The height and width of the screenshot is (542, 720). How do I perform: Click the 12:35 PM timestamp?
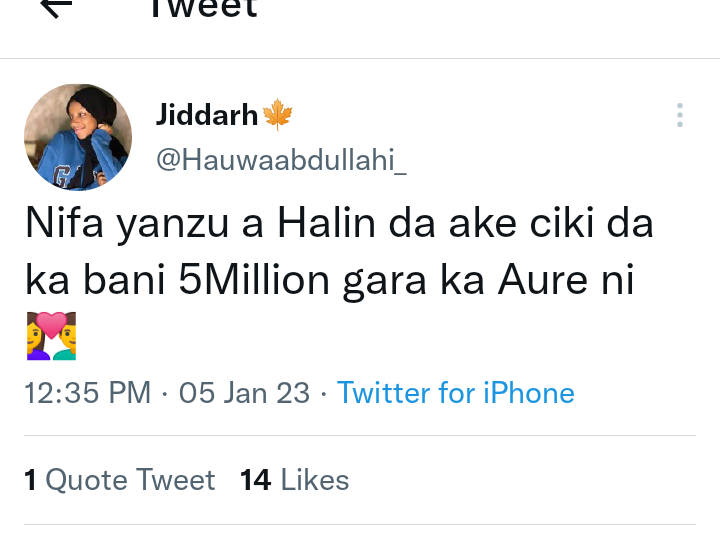pos(88,393)
